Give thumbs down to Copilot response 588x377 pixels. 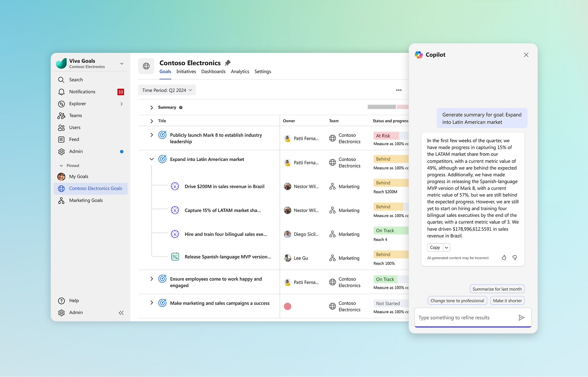coord(515,258)
